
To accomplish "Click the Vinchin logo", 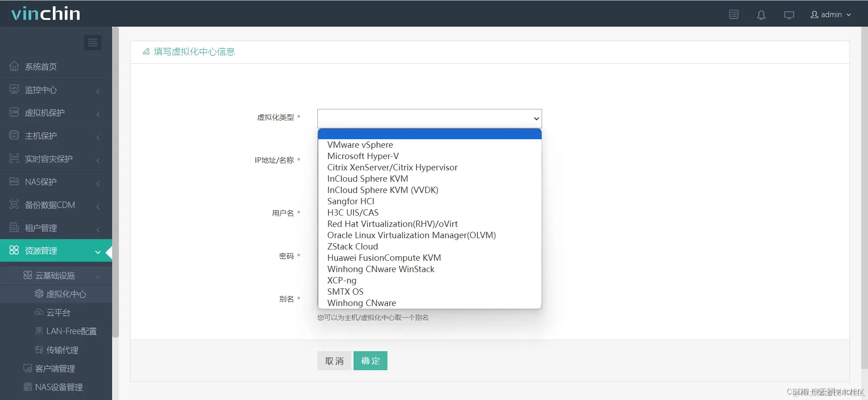I will (46, 14).
